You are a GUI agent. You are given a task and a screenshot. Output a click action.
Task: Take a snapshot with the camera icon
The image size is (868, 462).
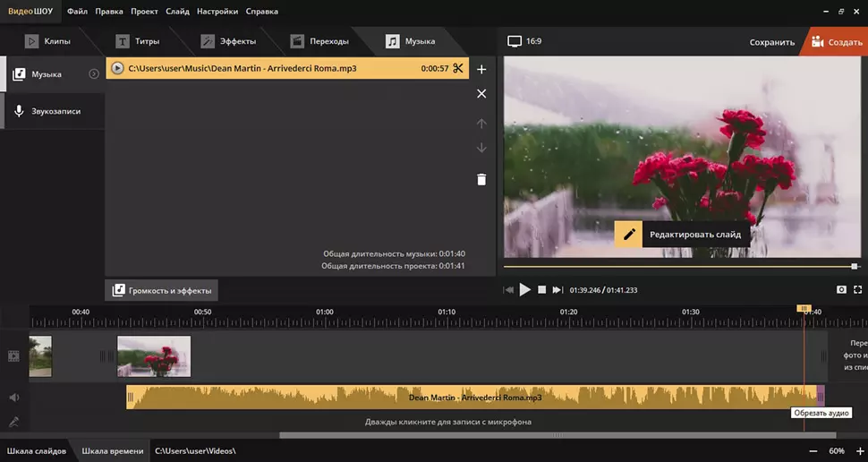(x=841, y=290)
